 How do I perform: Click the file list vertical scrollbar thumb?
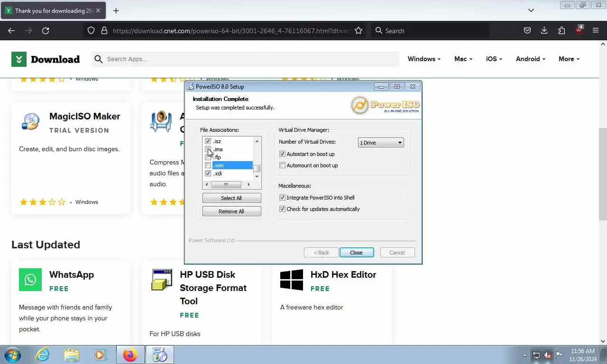pos(257,169)
